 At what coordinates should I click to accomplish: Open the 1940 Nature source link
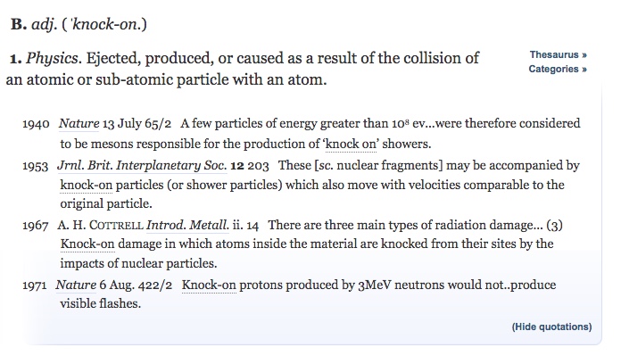tap(79, 124)
